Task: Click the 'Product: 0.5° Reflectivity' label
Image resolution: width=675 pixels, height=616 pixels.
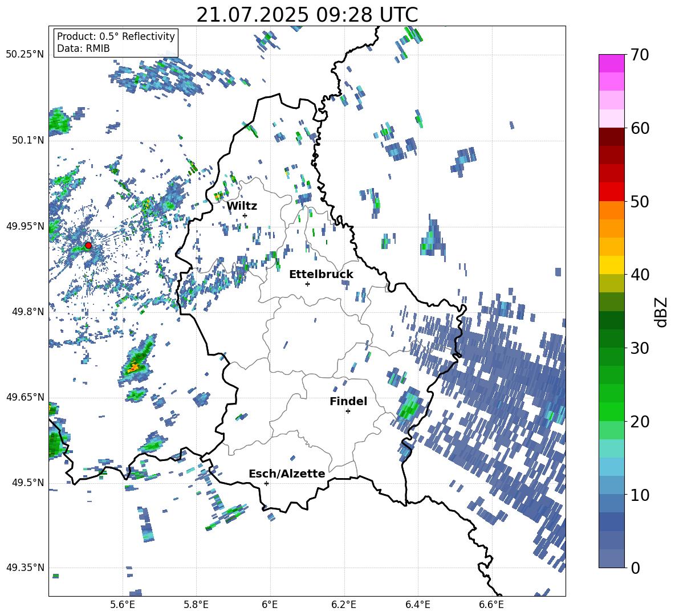Action: coord(116,36)
